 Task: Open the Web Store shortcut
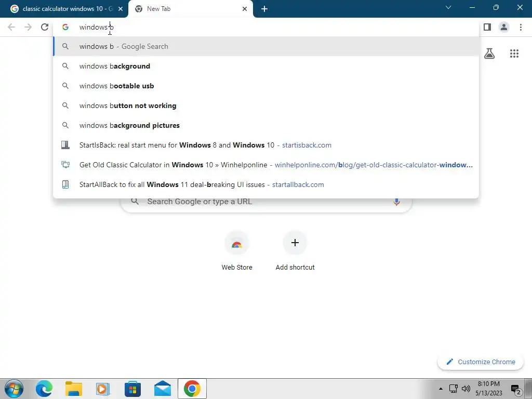pyautogui.click(x=237, y=251)
